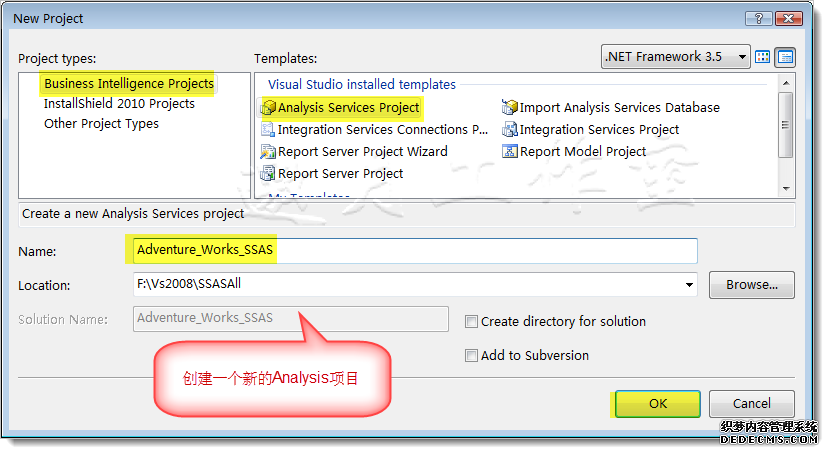The height and width of the screenshot is (454, 829).
Task: Switch templates to small icons view
Action: pyautogui.click(x=785, y=57)
